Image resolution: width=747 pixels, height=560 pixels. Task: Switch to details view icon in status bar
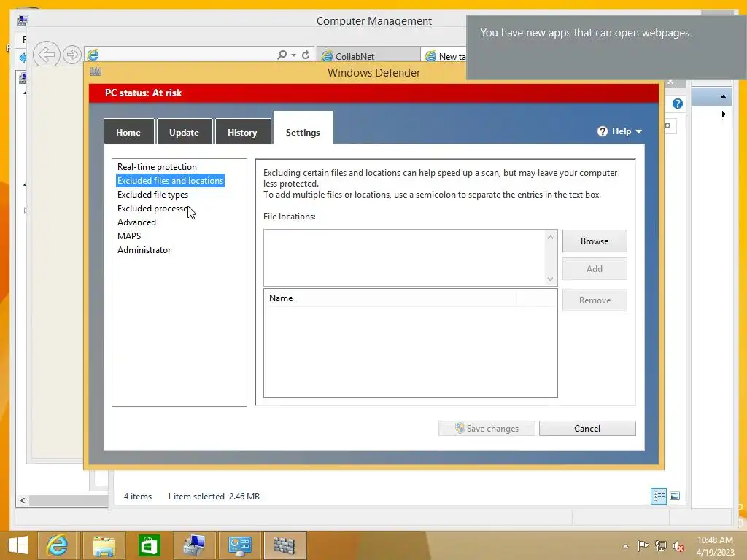(x=659, y=496)
